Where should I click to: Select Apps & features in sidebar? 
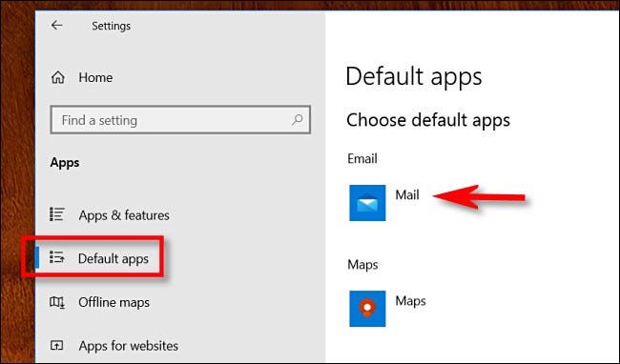click(x=124, y=215)
